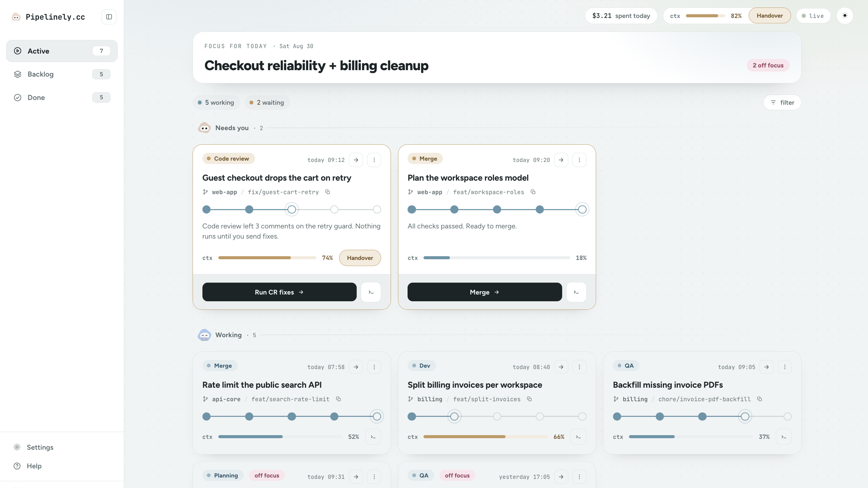The image size is (868, 488).
Task: Open the Guest checkout card arrow icon
Action: [x=356, y=160]
